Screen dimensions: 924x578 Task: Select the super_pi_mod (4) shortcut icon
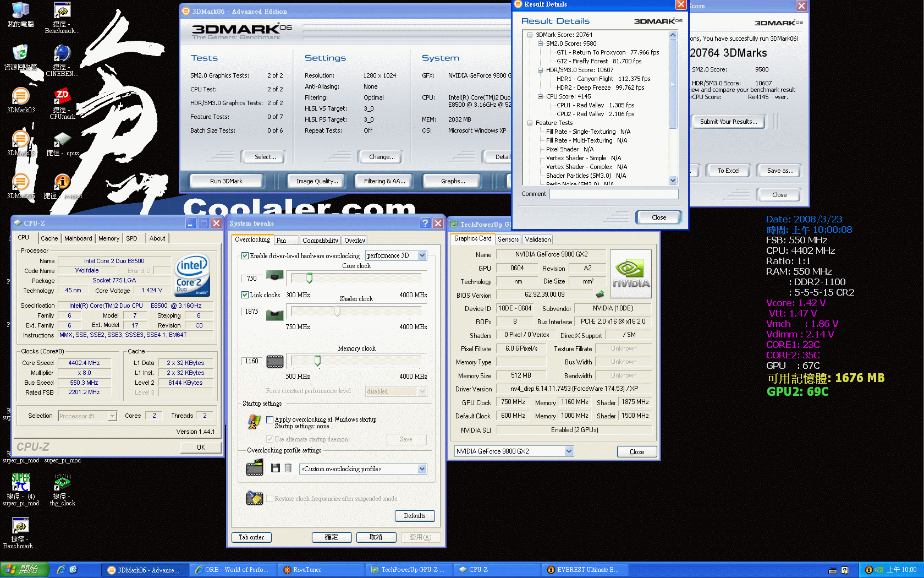20,490
